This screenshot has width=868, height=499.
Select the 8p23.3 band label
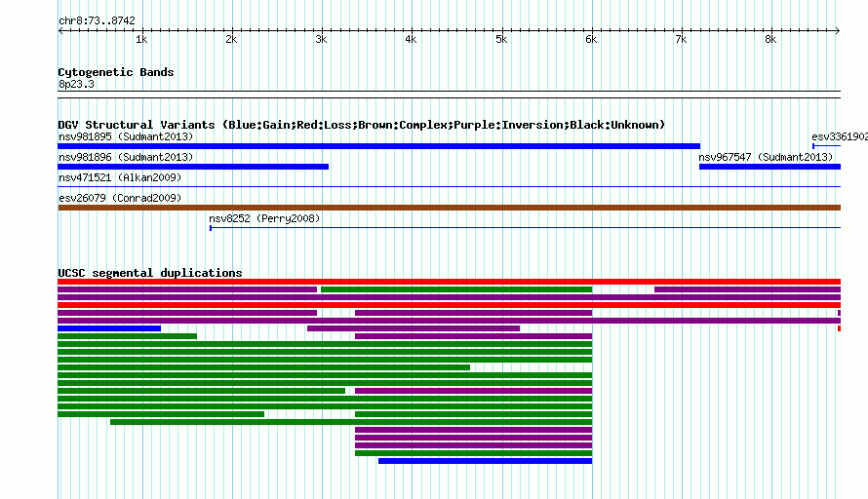[76, 85]
